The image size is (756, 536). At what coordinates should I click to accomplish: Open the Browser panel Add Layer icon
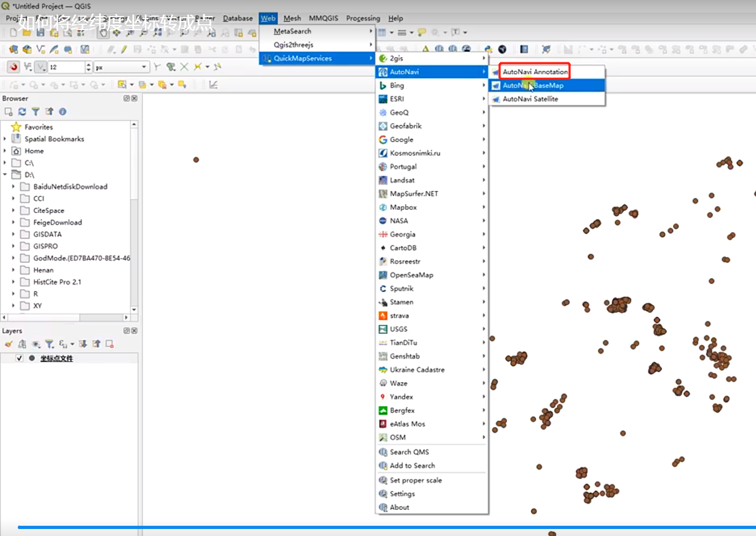tap(9, 111)
